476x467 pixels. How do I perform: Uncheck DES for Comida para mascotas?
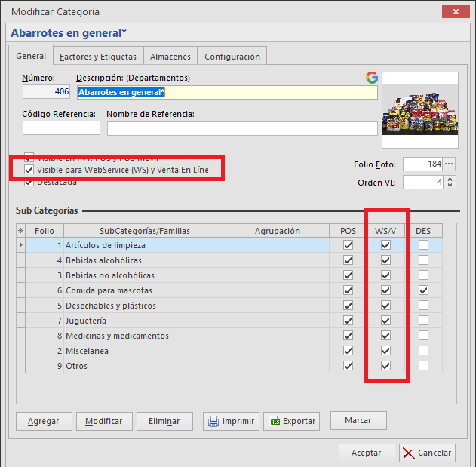(423, 290)
